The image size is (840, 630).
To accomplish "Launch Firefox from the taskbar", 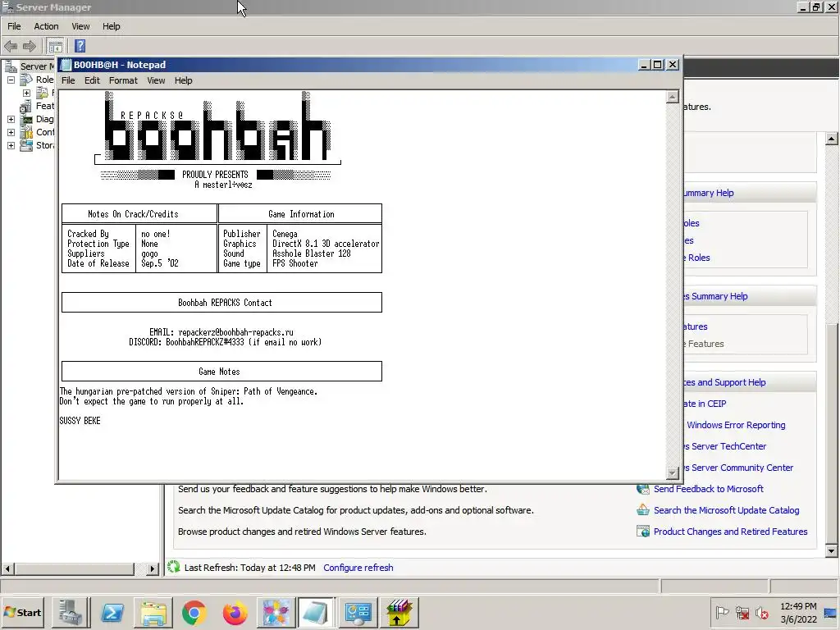I will pos(235,612).
